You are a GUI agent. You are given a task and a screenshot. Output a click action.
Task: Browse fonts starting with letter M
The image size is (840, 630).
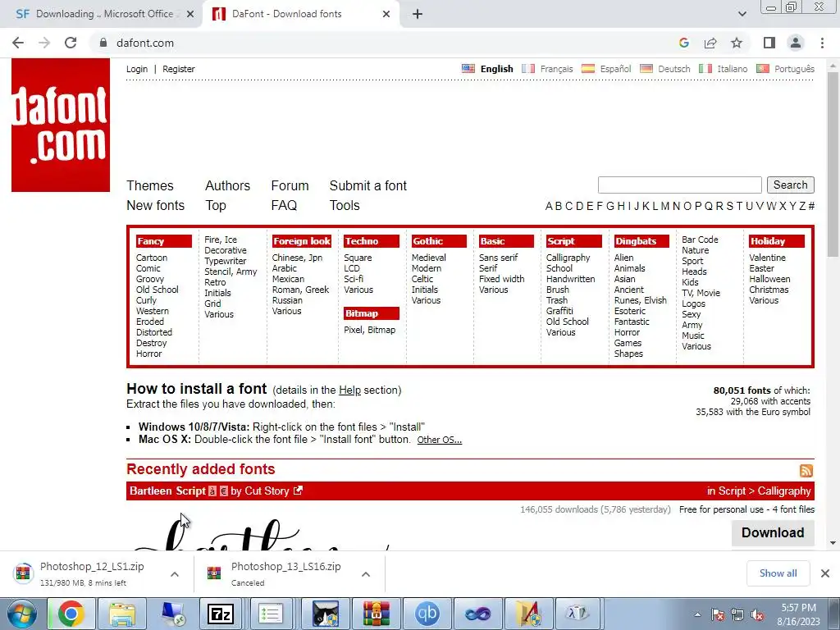click(x=664, y=206)
